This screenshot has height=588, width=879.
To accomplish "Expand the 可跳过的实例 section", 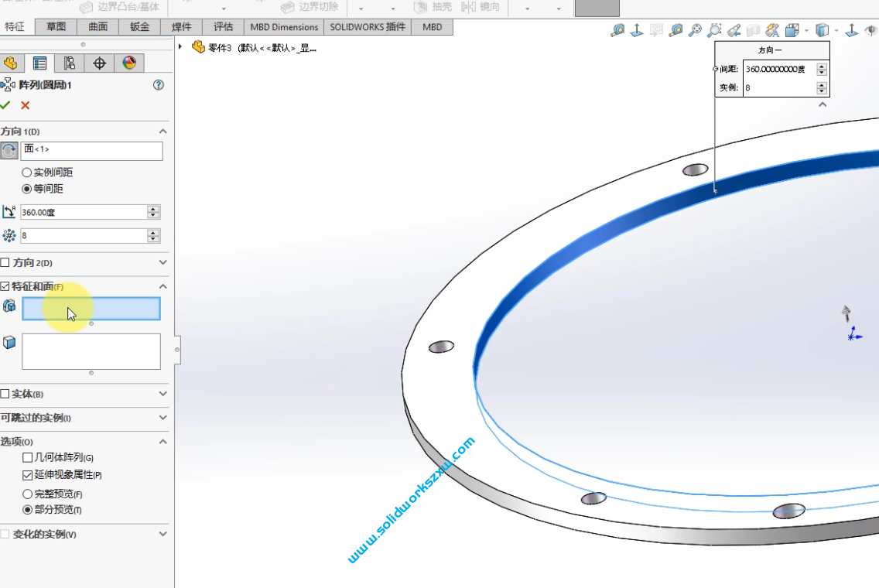I will [x=162, y=418].
